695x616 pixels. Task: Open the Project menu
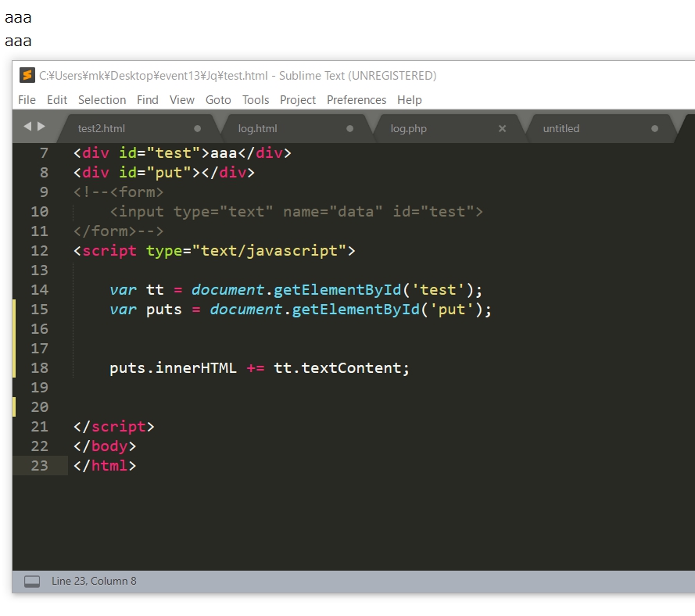point(297,99)
